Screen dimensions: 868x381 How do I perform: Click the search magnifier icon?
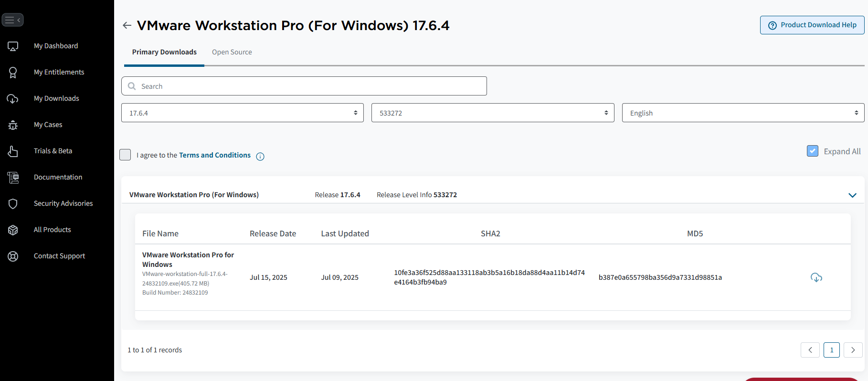[x=132, y=86]
